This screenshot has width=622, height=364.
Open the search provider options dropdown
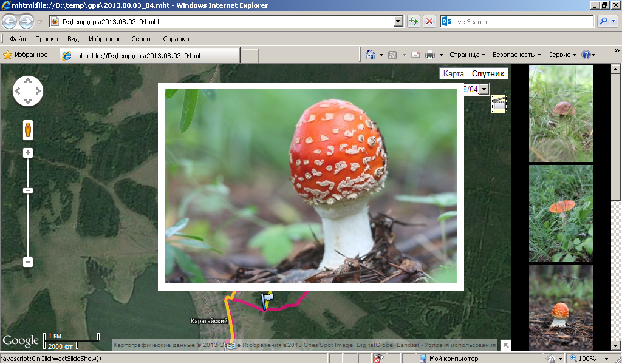615,22
